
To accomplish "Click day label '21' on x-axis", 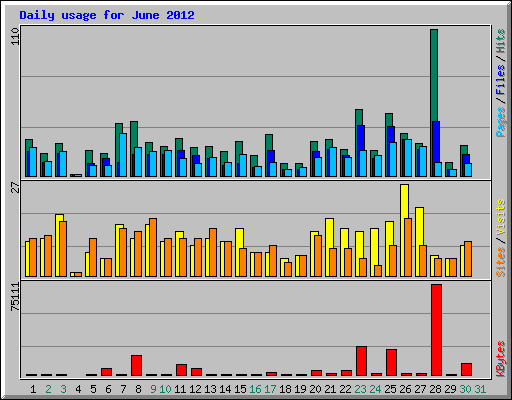I will tap(330, 389).
